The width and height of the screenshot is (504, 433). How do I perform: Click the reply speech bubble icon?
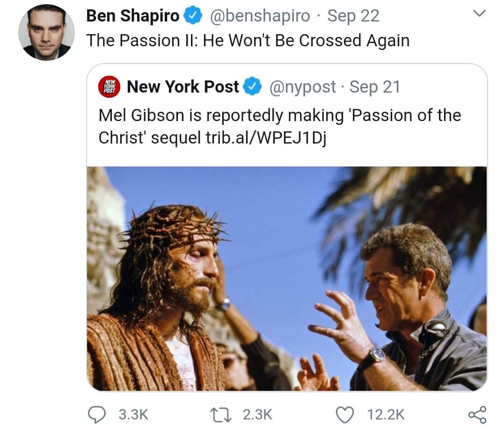coord(97,414)
